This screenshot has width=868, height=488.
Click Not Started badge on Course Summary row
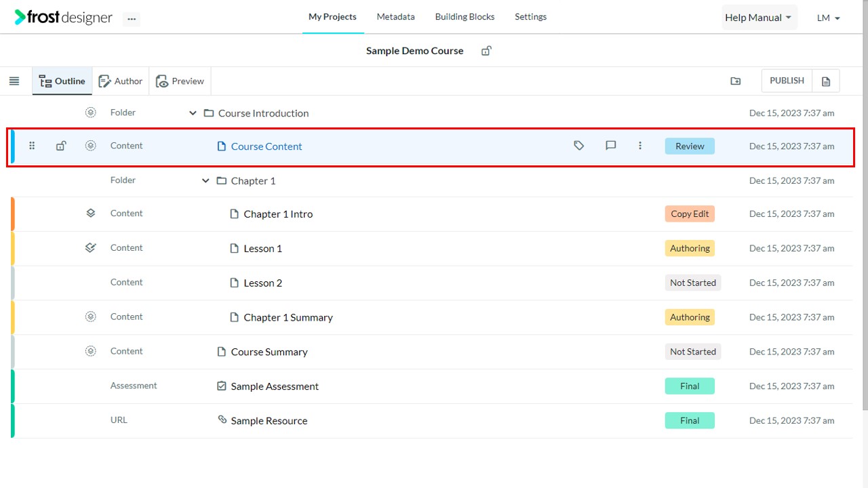[x=693, y=352]
